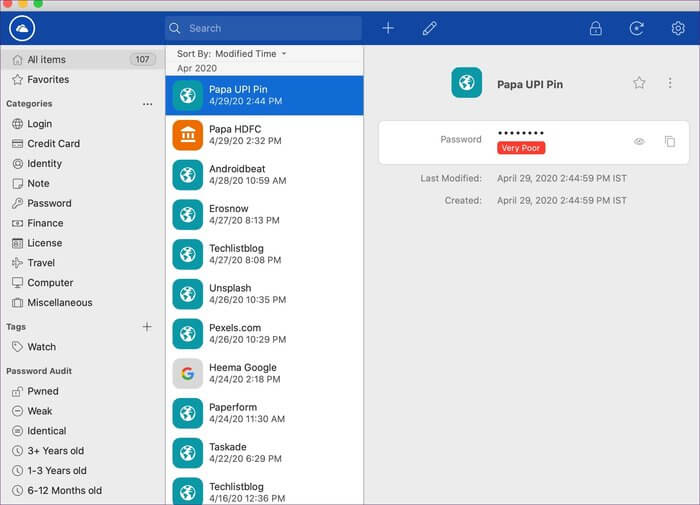Add a new item with plus icon
The width and height of the screenshot is (700, 505).
(x=388, y=28)
